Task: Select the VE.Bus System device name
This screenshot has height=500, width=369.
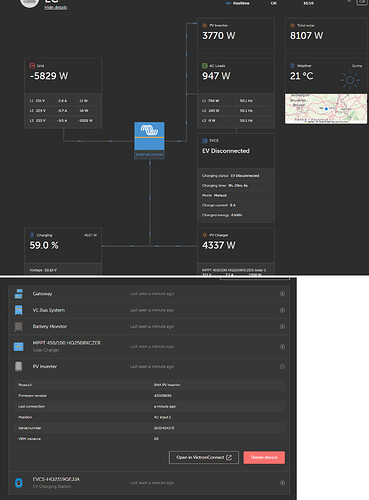Action: pos(49,310)
